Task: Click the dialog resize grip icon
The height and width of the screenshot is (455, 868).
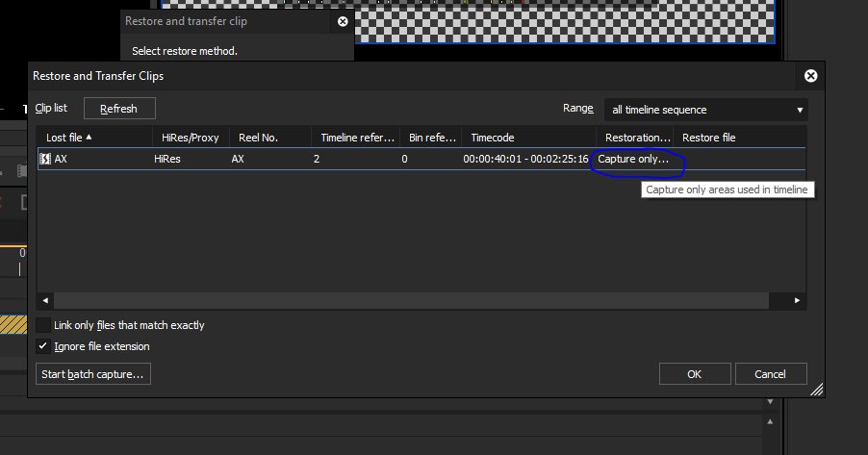Action: [817, 390]
